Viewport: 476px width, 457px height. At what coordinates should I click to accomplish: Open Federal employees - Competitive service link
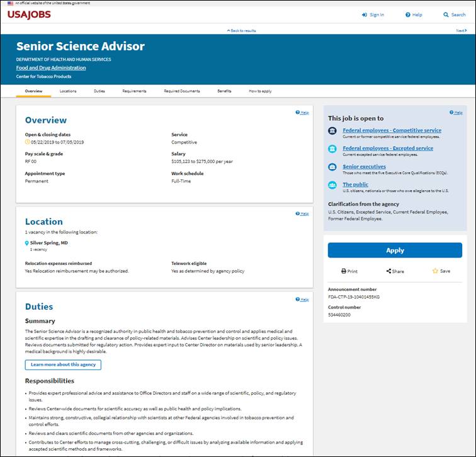coord(392,130)
